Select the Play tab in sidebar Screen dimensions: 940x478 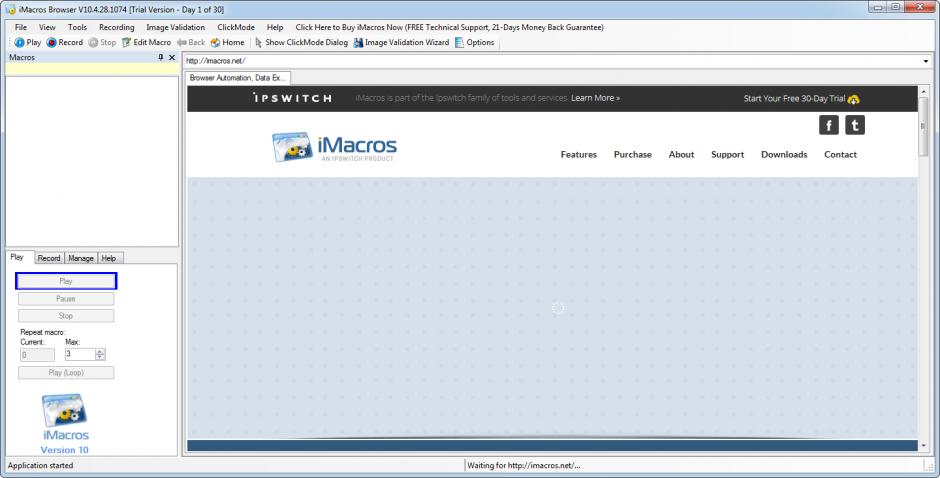[18, 257]
